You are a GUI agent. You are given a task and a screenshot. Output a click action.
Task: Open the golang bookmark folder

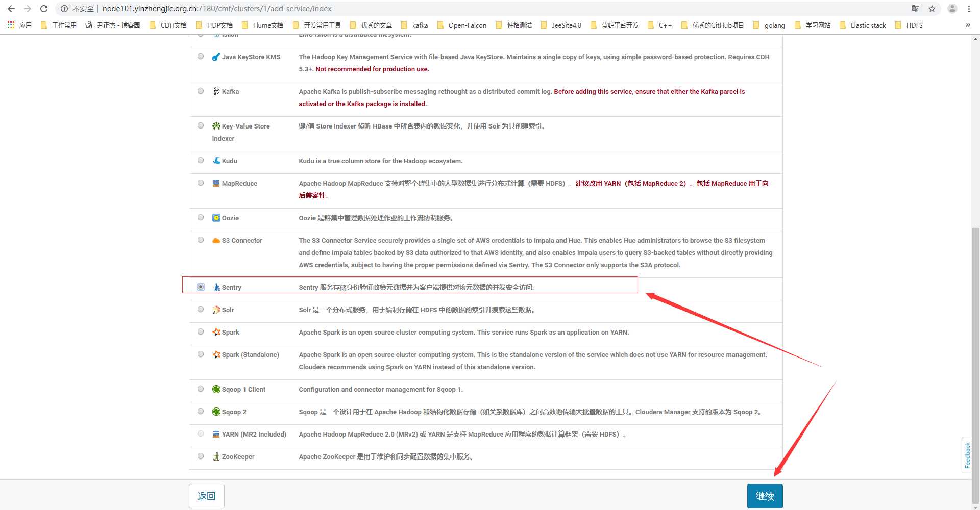click(x=769, y=25)
